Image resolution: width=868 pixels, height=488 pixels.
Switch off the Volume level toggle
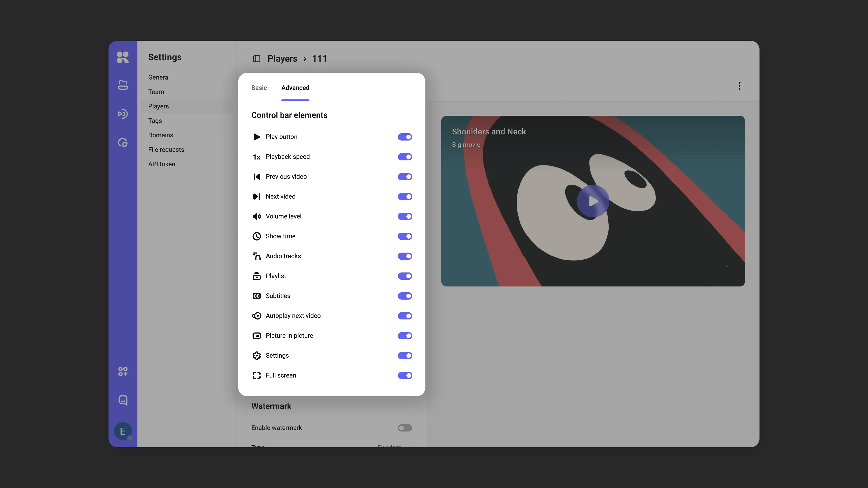[405, 216]
